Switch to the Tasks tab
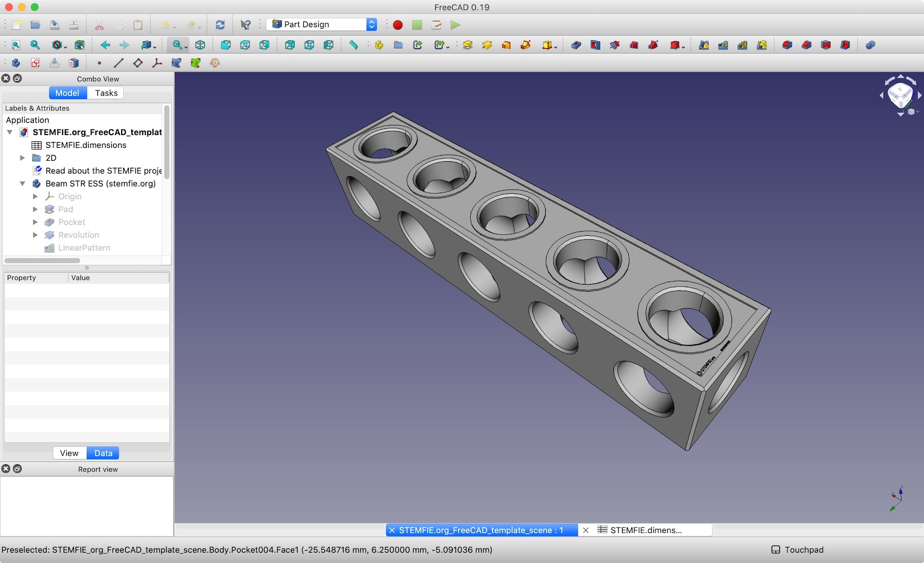The width and height of the screenshot is (924, 563). click(x=106, y=93)
